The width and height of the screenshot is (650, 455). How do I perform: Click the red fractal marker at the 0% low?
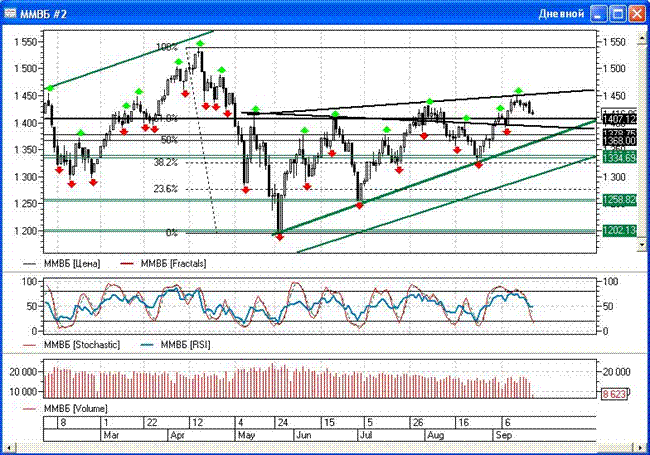(x=280, y=237)
